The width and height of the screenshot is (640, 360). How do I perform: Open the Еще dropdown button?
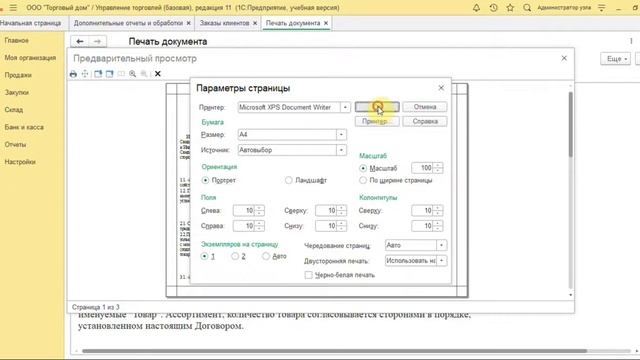(x=616, y=59)
